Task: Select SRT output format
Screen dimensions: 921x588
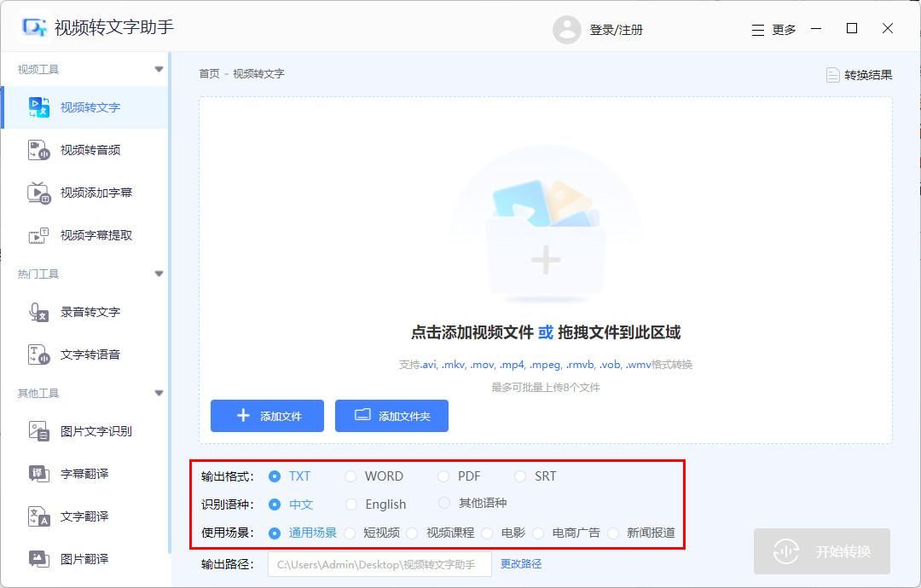Action: pos(520,476)
